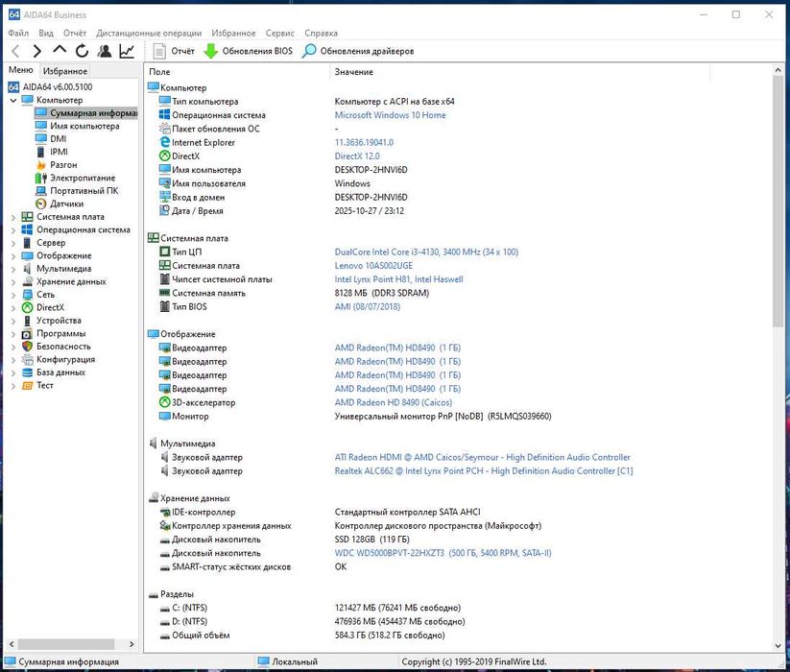
Task: Open the Отчёт menu
Action: coord(75,34)
